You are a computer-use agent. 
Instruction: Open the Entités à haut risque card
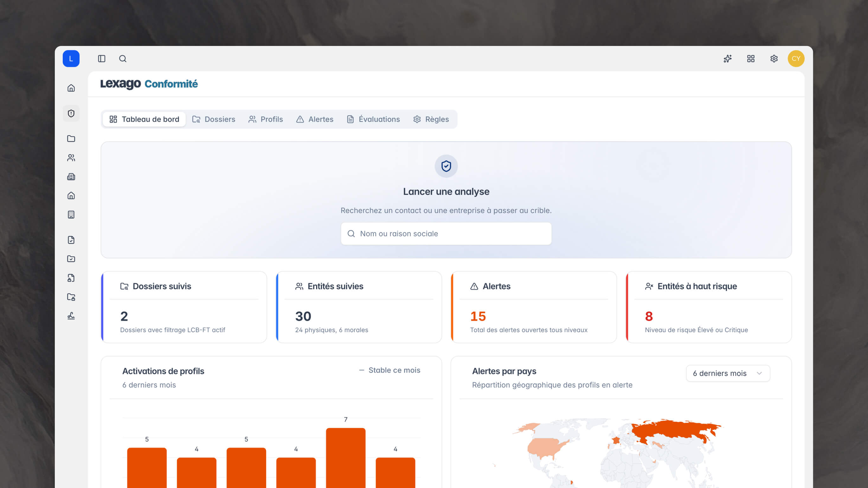(709, 307)
